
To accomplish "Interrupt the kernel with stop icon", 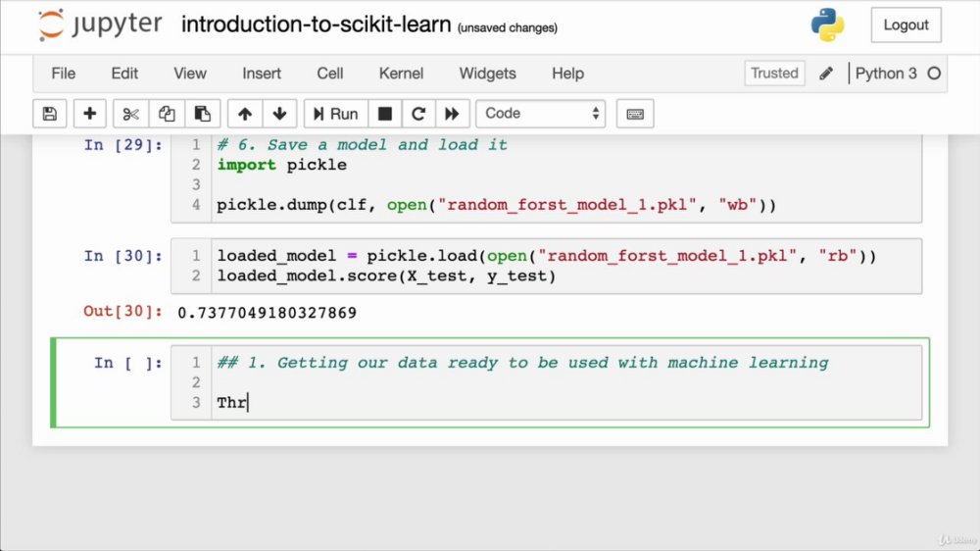I will tap(385, 114).
